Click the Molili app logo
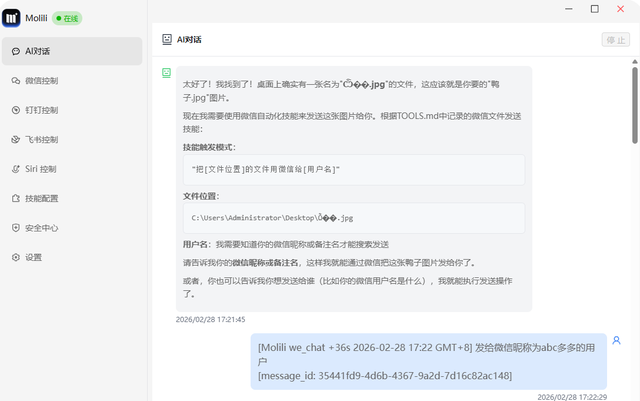The image size is (640, 401). click(13, 17)
